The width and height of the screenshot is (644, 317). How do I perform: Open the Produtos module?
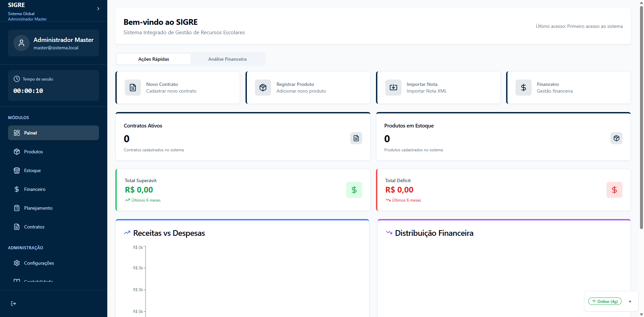point(34,152)
